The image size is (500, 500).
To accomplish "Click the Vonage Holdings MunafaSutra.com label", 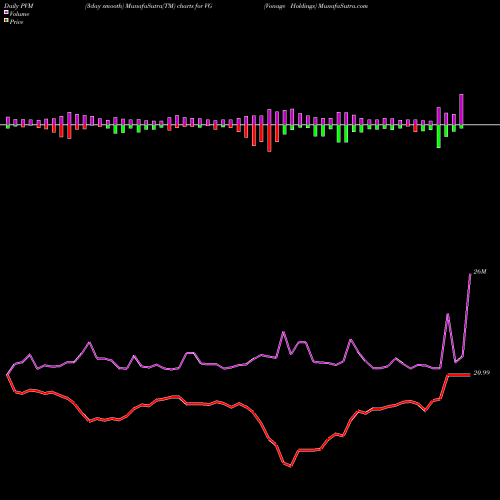I will click(x=316, y=6).
